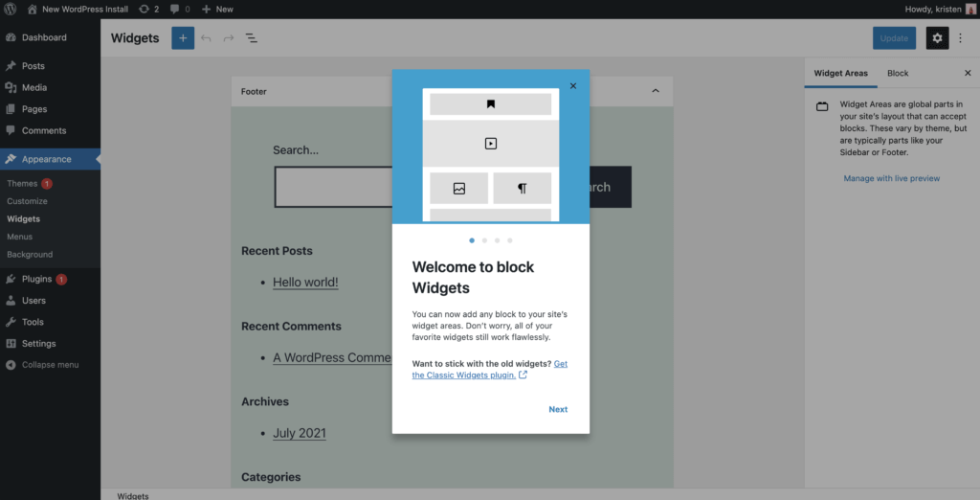Screen dimensions: 980x500
Task: Select the Recent Posts heading
Action: tap(277, 251)
